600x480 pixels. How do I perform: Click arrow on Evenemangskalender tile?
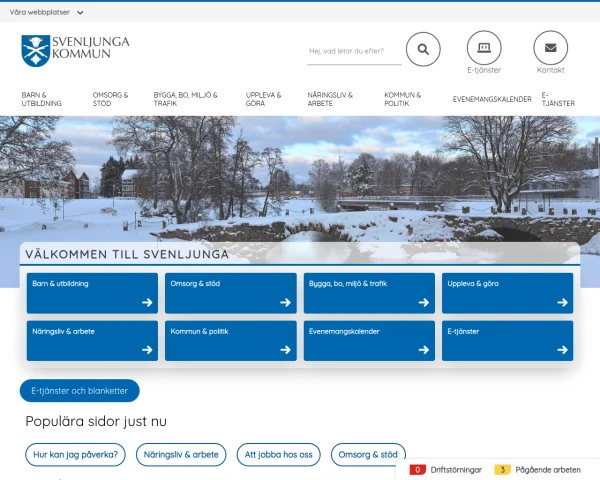[x=424, y=350]
